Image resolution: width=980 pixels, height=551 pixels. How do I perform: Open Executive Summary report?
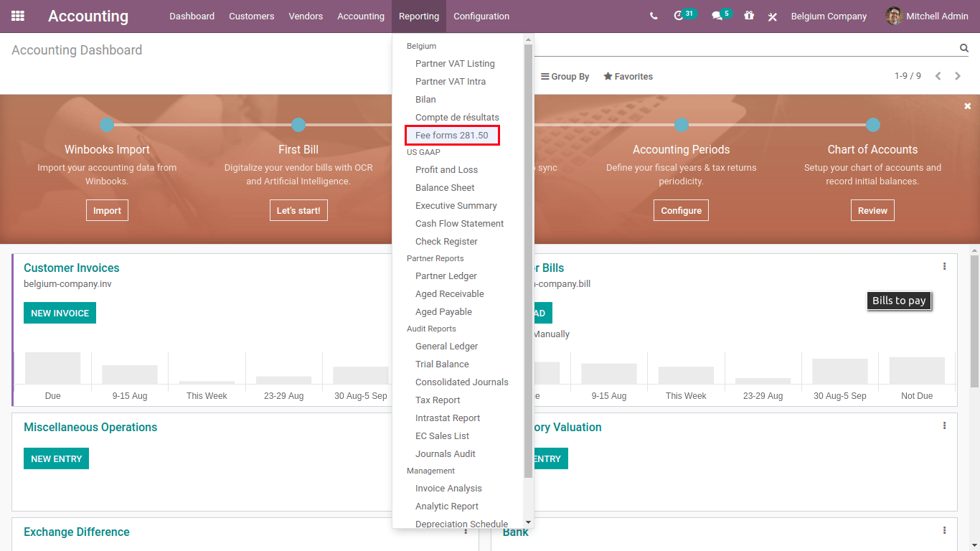click(458, 206)
